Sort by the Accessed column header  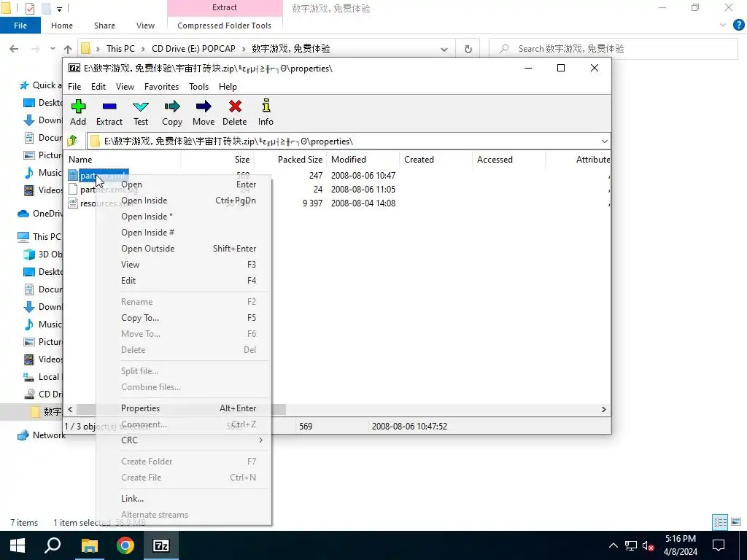coord(508,160)
